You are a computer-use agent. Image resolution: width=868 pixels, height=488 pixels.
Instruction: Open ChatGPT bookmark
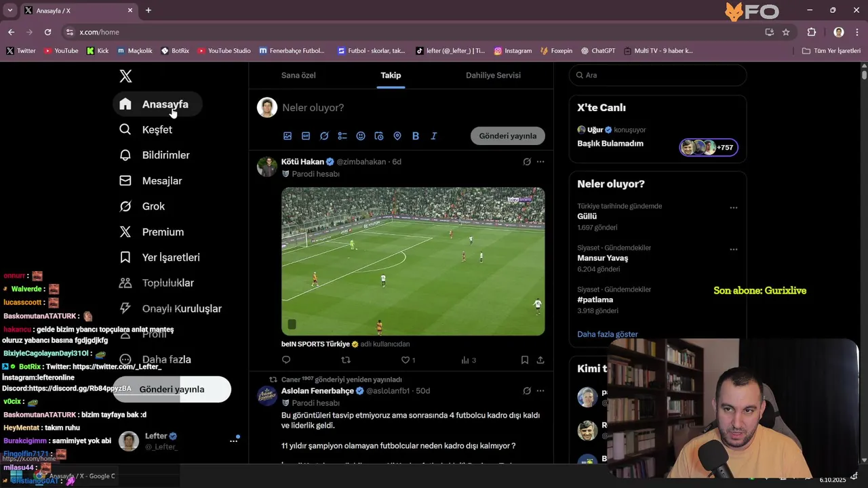598,51
